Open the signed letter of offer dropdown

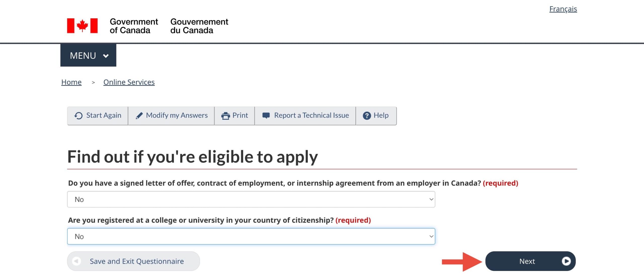[x=251, y=199]
